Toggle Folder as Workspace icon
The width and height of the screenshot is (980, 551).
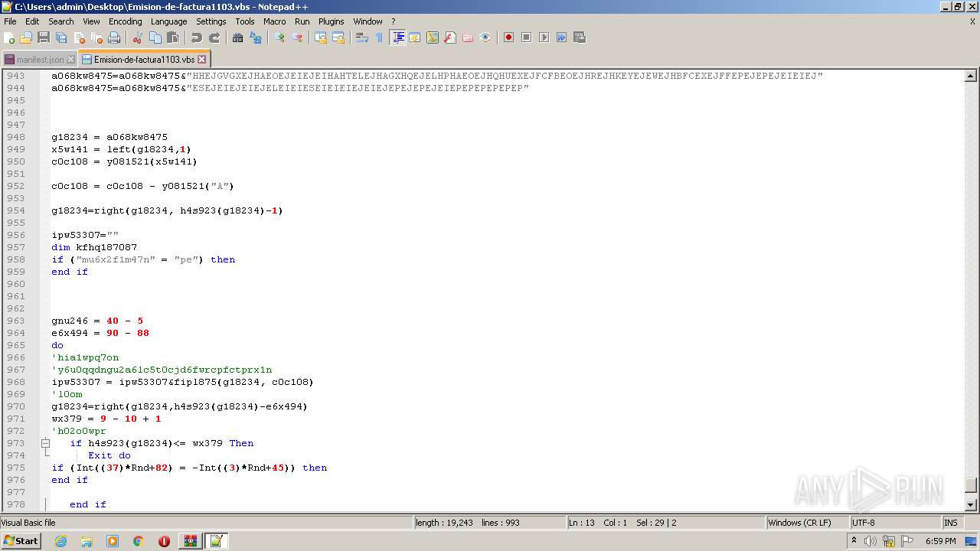click(x=468, y=37)
